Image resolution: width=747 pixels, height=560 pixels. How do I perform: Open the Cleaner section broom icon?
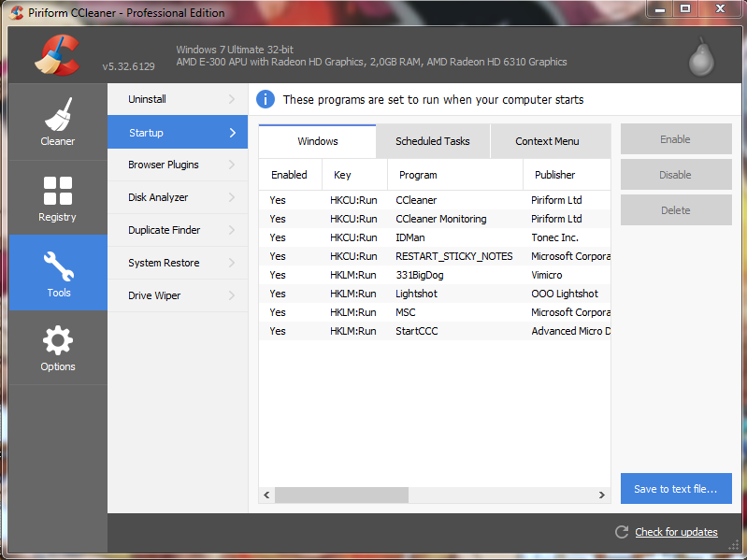point(58,114)
